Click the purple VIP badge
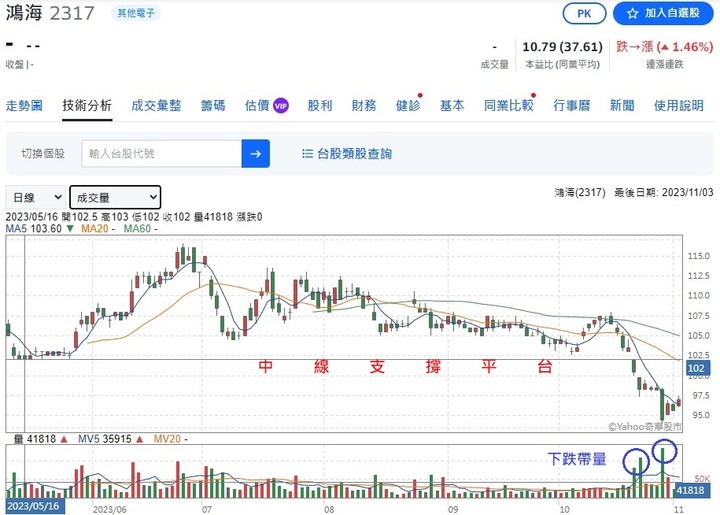720x515 pixels. pos(281,105)
